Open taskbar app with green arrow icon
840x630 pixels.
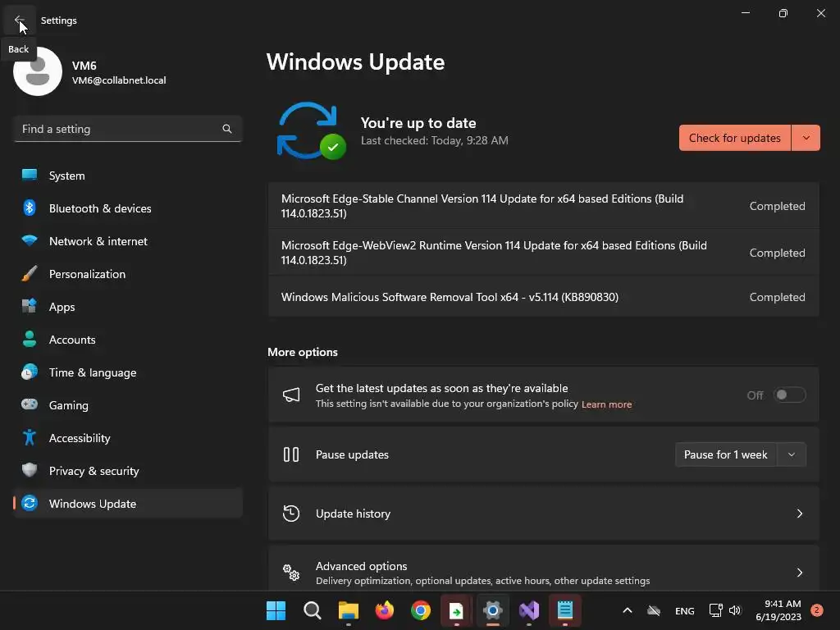tap(456, 610)
